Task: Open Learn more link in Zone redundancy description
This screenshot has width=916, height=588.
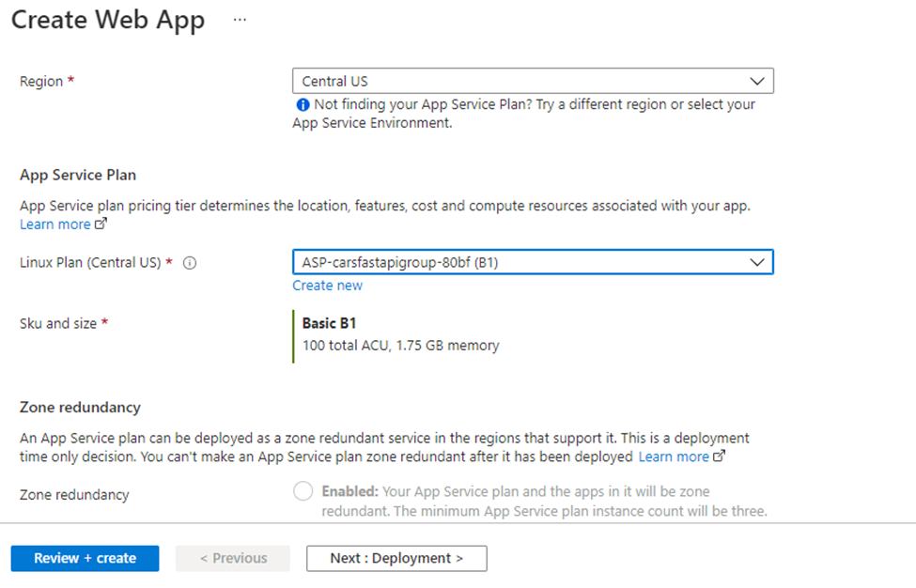Action: click(x=674, y=456)
